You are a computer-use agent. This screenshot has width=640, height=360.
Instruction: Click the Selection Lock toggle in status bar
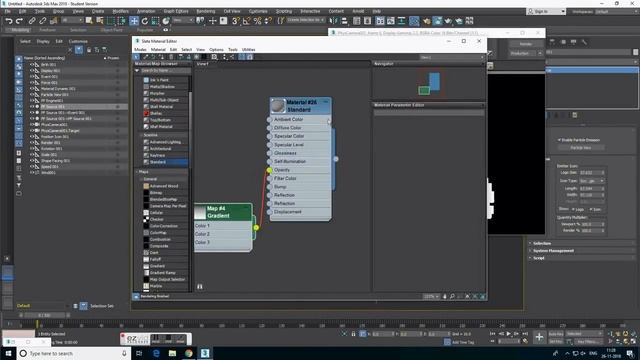tap(353, 334)
